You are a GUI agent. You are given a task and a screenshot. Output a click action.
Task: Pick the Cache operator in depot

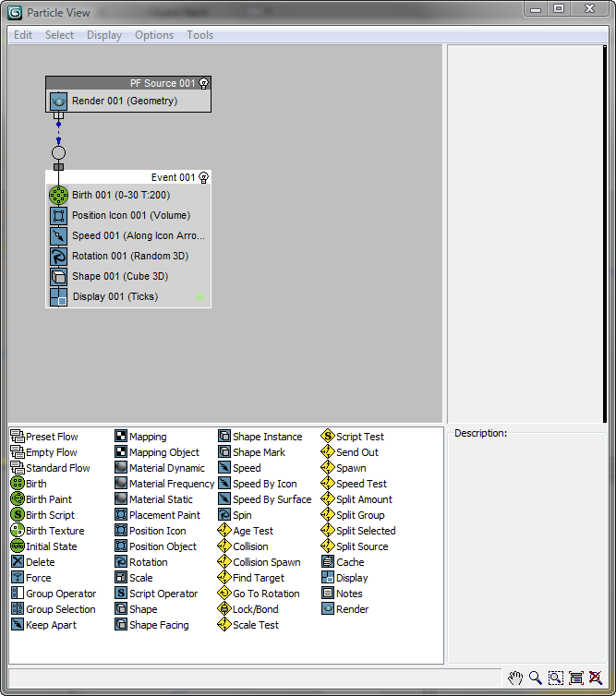(343, 562)
